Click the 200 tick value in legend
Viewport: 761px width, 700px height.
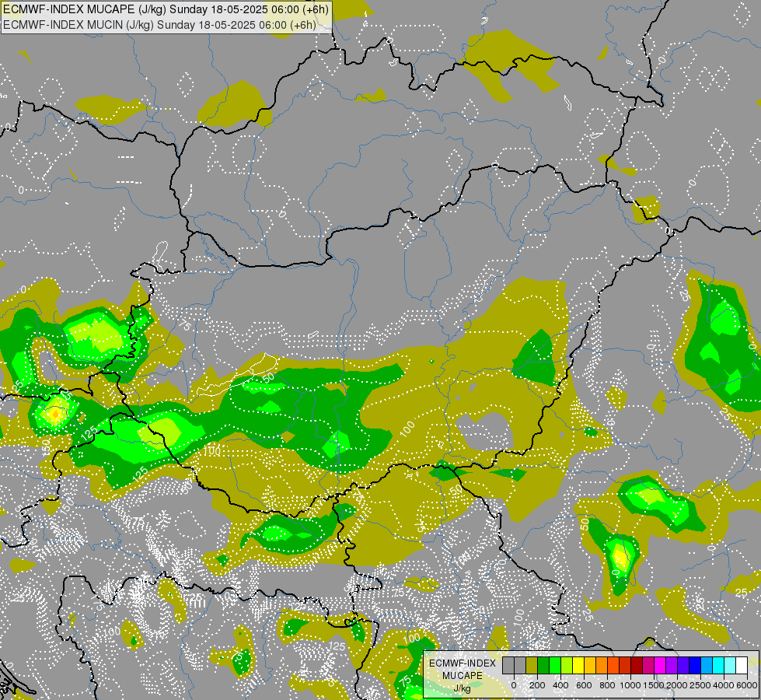537,685
